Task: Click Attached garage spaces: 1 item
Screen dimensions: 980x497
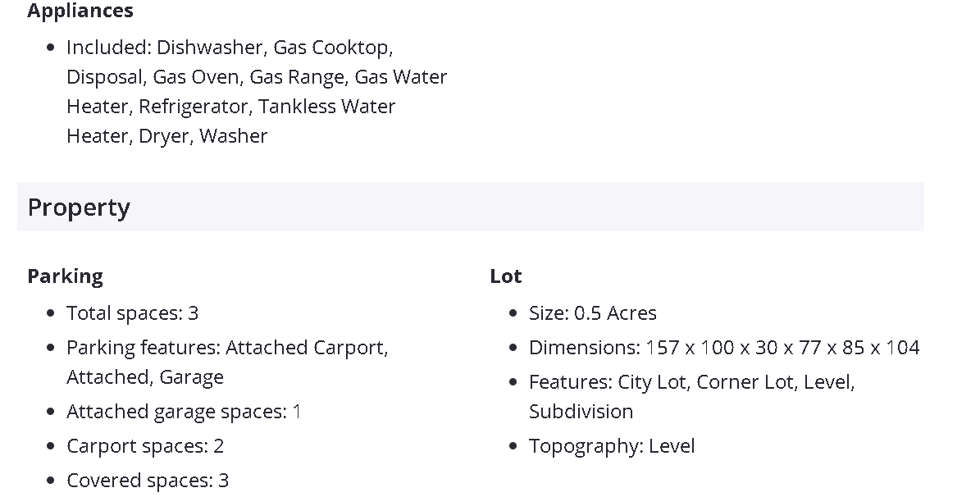Action: pyautogui.click(x=184, y=412)
